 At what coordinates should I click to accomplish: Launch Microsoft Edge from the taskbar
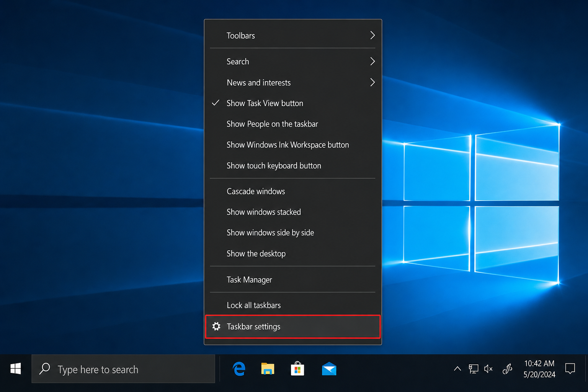tap(239, 369)
